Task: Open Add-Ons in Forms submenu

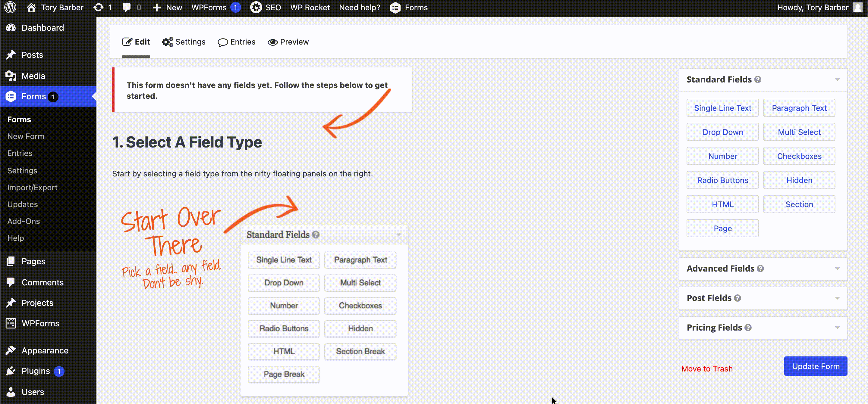Action: coord(24,221)
